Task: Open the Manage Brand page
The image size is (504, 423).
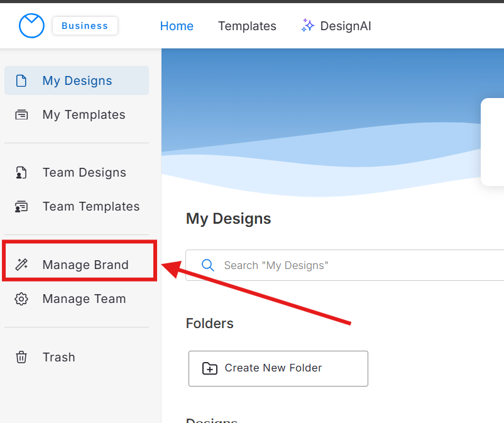Action: (85, 265)
